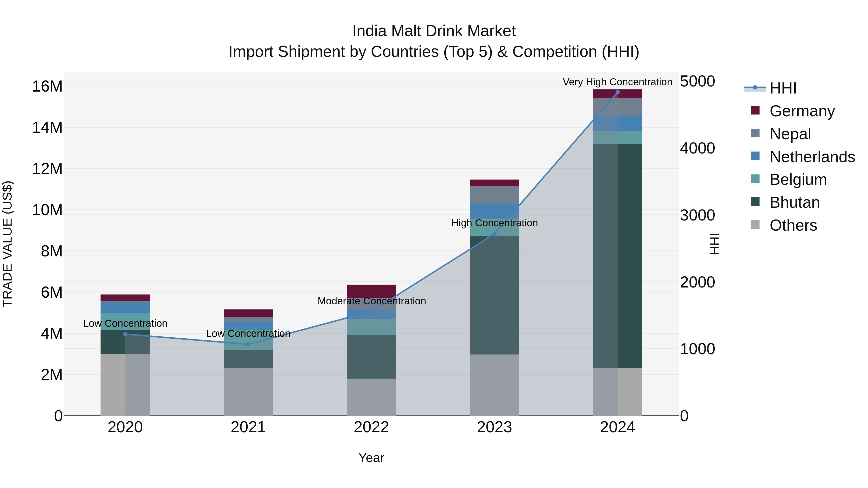Viewport: 868px width, 488px height.
Task: Click the Import Shipment by Countries subtitle
Action: tap(434, 52)
